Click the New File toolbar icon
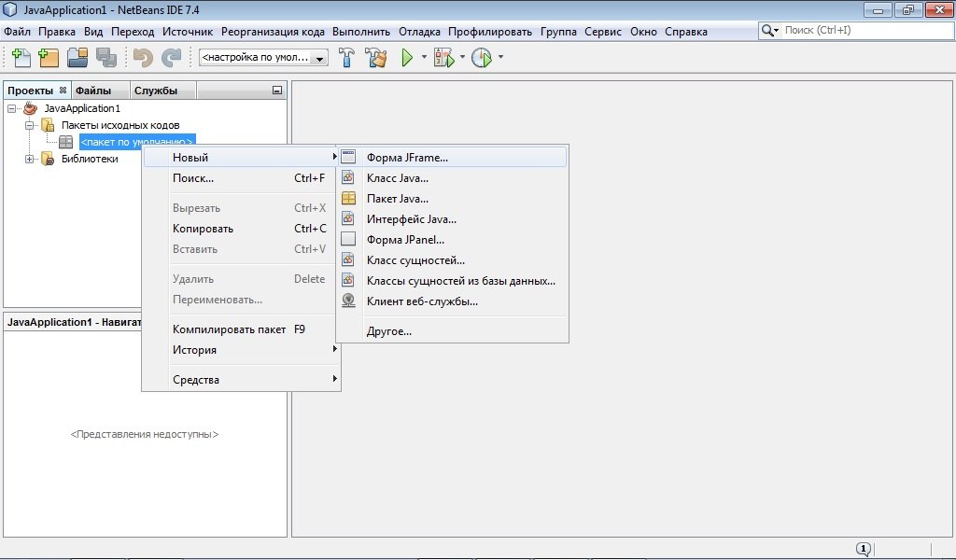This screenshot has width=956, height=560. [x=21, y=57]
